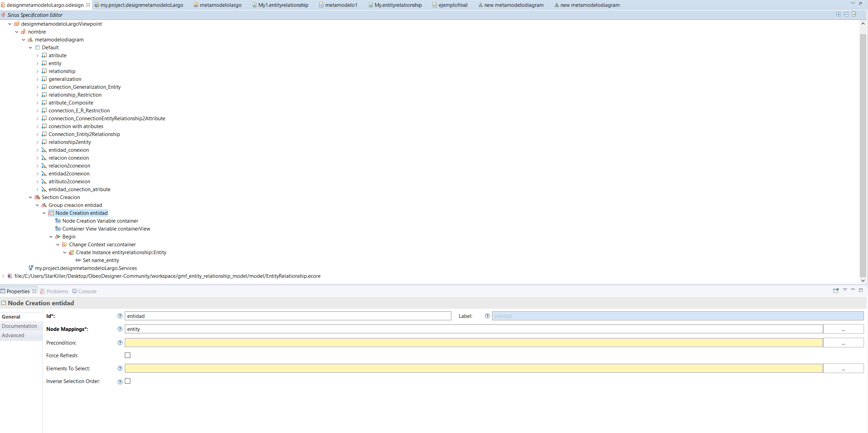The width and height of the screenshot is (868, 433).
Task: Toggle the Inverse Selection Order checkbox
Action: (128, 381)
